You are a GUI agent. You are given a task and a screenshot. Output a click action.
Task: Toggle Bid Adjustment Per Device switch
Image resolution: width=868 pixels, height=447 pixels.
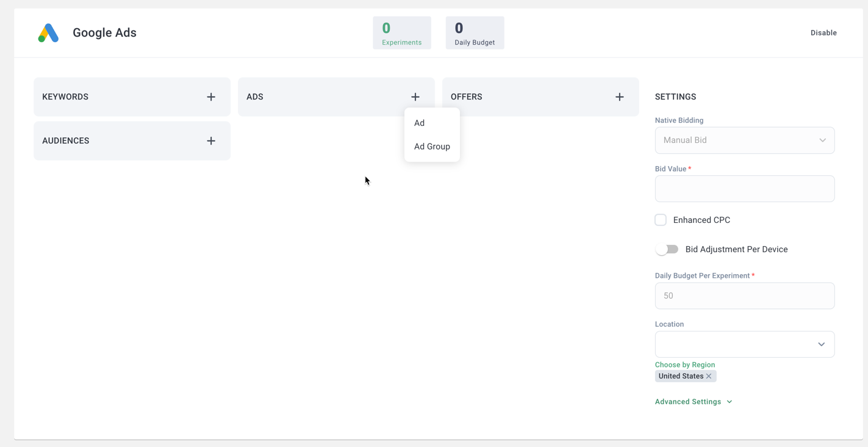coord(667,249)
